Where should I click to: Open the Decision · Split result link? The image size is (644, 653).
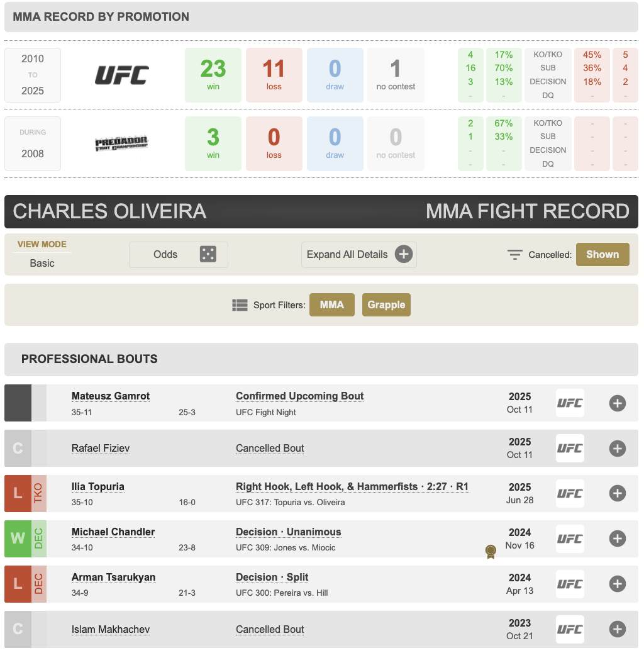(x=272, y=578)
